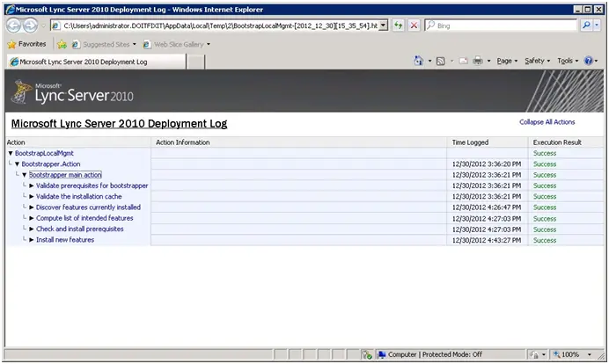
Task: Click the Bootstrapper main action link
Action: pos(65,175)
